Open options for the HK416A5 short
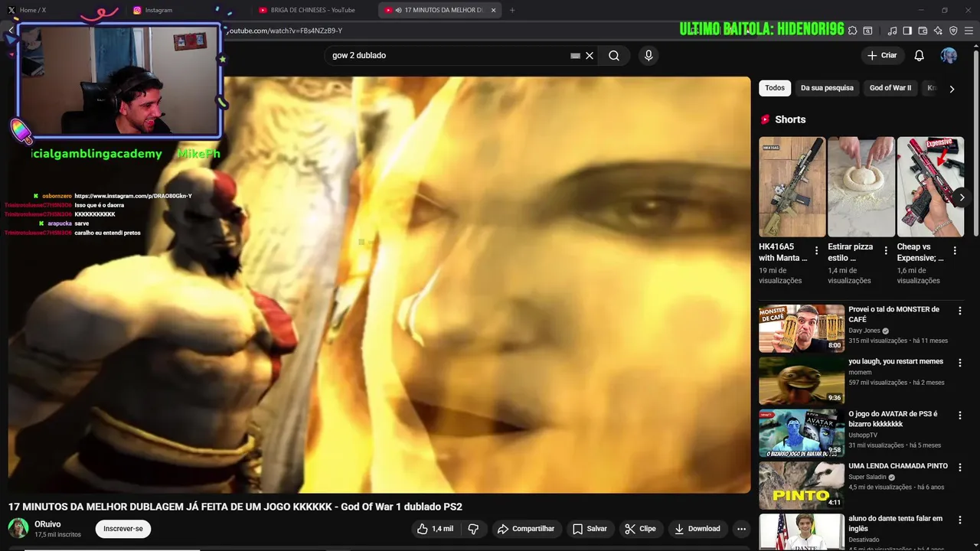The width and height of the screenshot is (980, 551). (x=817, y=250)
